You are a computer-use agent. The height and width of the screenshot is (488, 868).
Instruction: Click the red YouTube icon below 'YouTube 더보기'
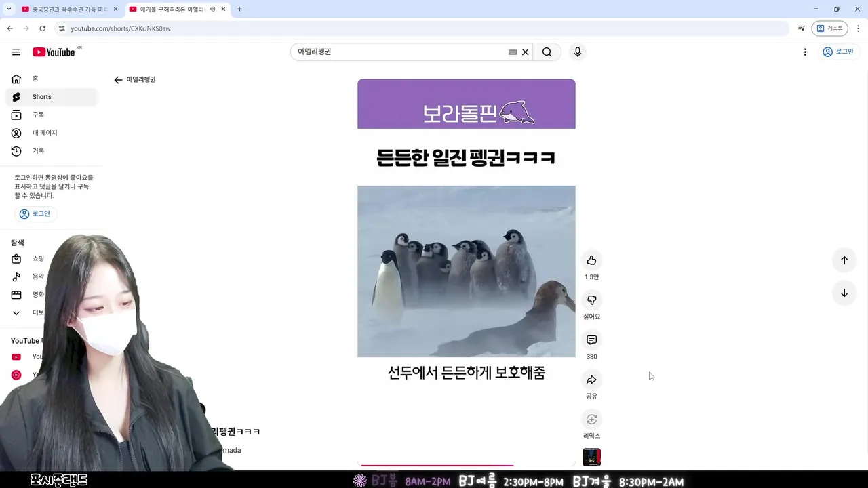coord(16,357)
